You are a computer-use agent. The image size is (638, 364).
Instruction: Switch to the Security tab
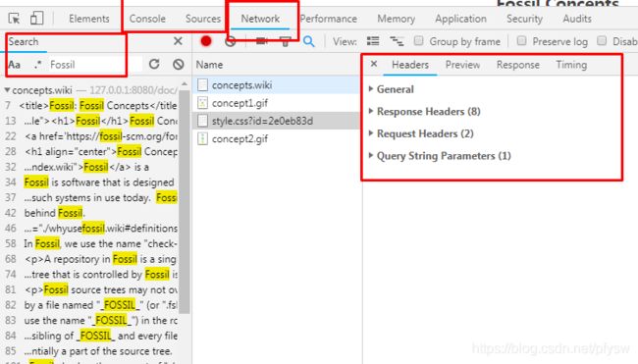tap(524, 19)
